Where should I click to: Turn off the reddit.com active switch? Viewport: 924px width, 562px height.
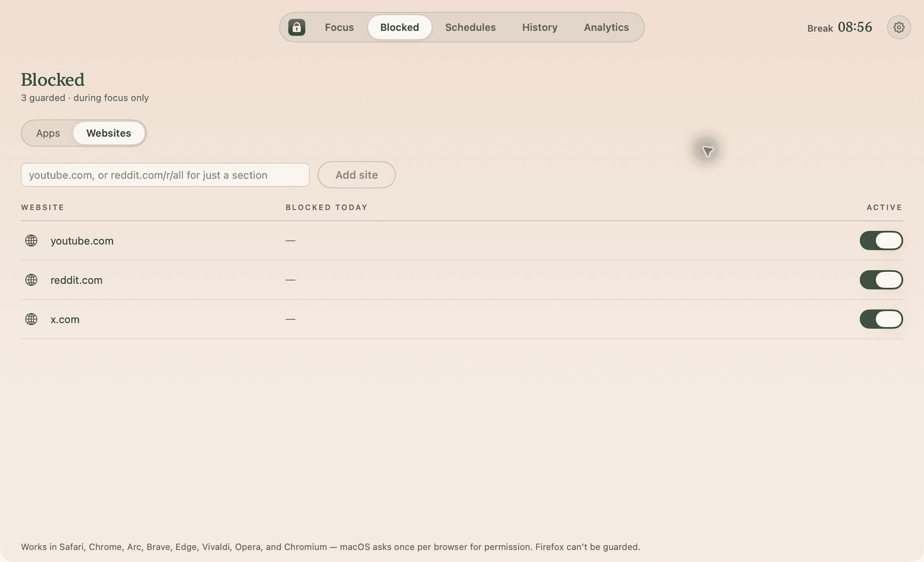[x=881, y=280]
